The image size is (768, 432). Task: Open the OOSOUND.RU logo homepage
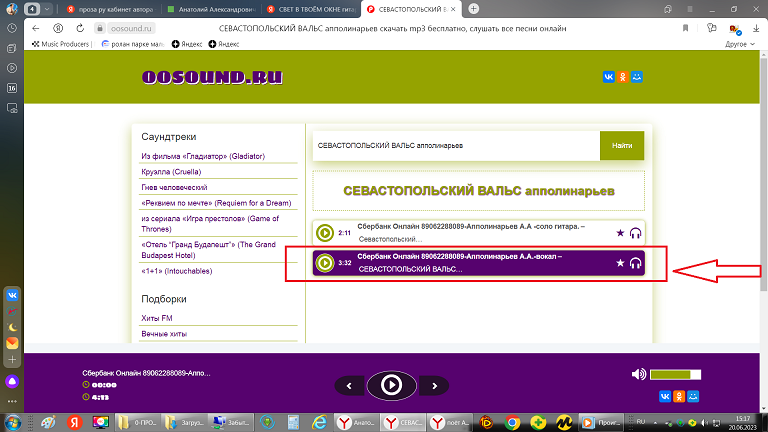coord(212,77)
